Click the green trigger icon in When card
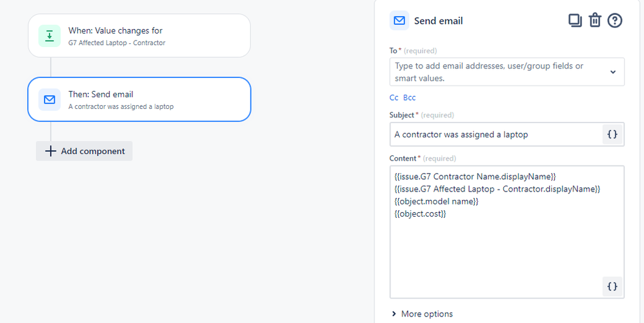The image size is (644, 323). click(x=50, y=36)
